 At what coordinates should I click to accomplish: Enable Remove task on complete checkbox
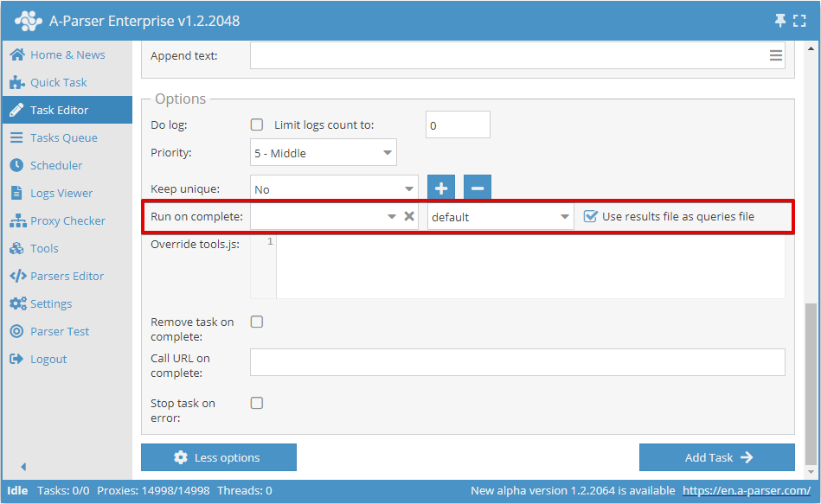[257, 322]
